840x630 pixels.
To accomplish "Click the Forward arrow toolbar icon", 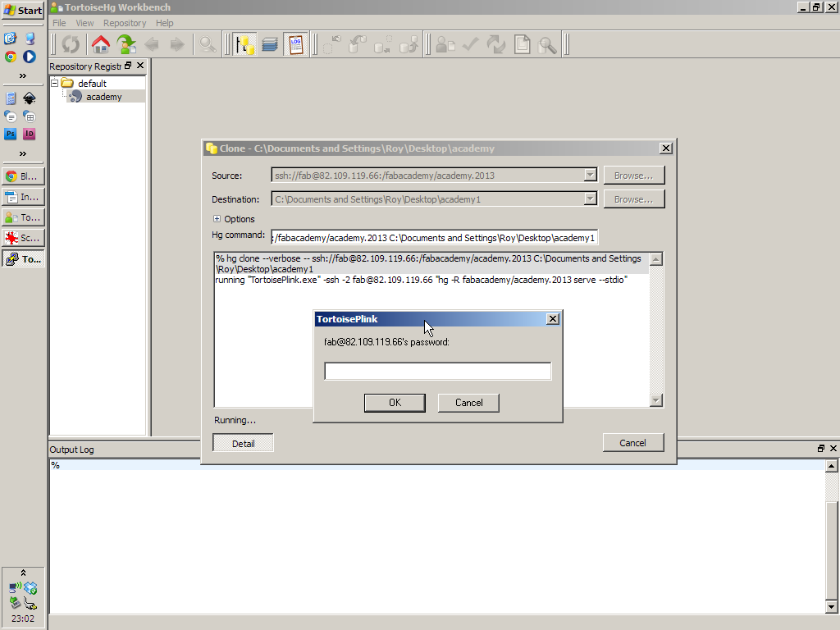I will tap(177, 44).
